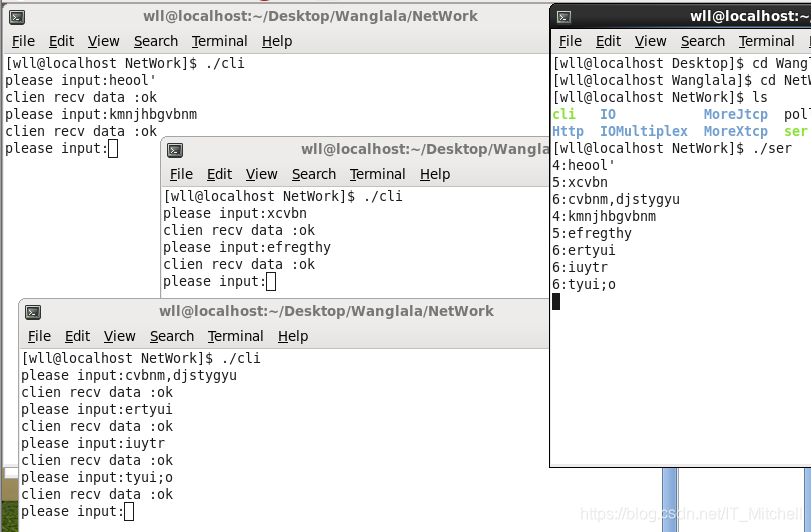Click '6:iuytr' line in server terminal
The width and height of the screenshot is (811, 532).
(x=580, y=268)
